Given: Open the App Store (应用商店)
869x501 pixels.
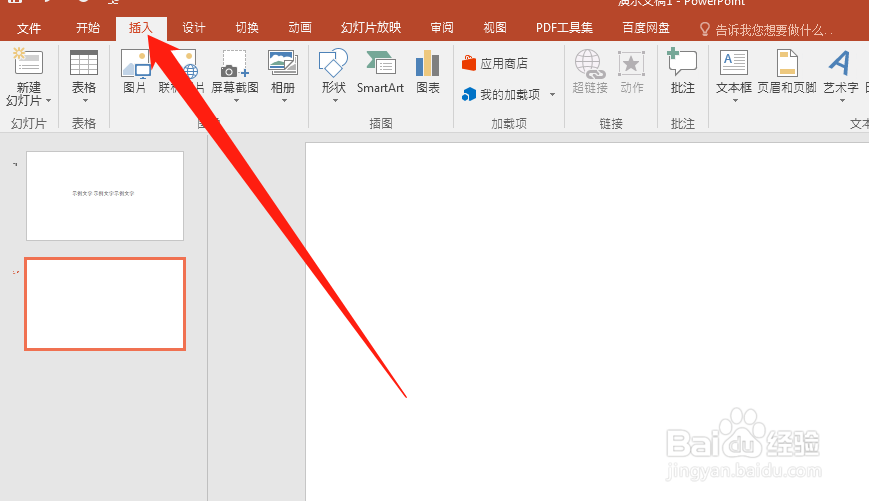Looking at the screenshot, I should (x=494, y=63).
